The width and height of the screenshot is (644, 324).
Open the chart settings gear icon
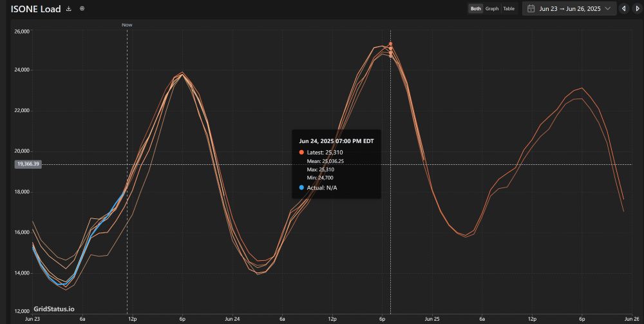pos(82,8)
